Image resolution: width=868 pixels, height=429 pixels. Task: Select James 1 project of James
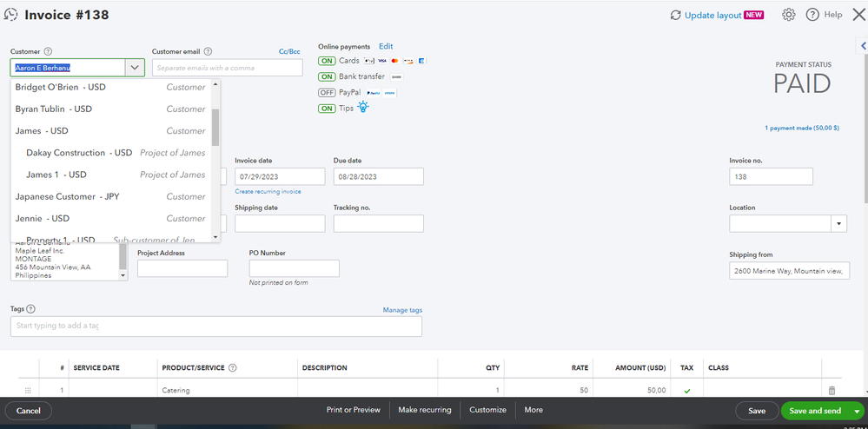[110, 175]
